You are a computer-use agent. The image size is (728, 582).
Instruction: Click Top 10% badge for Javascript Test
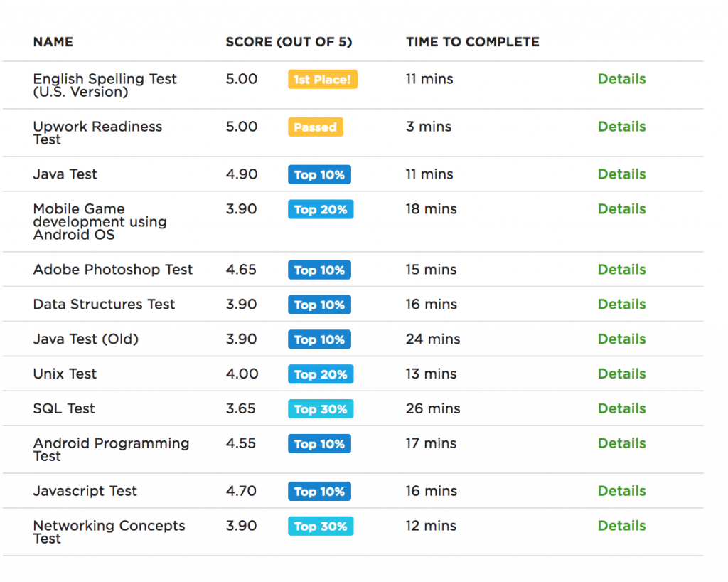pos(319,492)
